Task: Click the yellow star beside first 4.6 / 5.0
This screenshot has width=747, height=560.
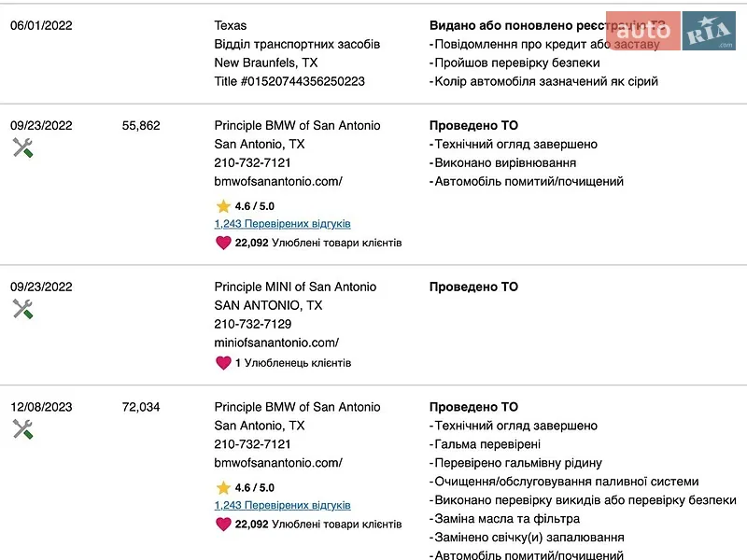Action: point(223,206)
